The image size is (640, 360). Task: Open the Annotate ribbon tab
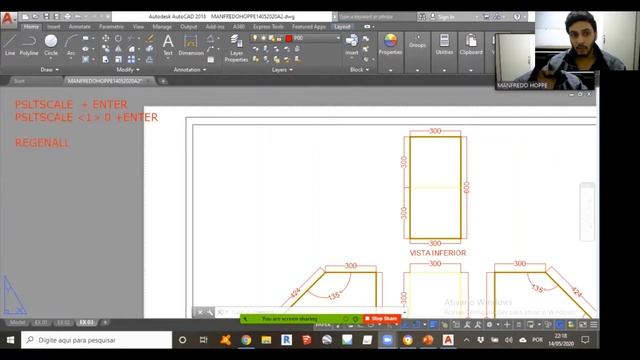tap(80, 27)
